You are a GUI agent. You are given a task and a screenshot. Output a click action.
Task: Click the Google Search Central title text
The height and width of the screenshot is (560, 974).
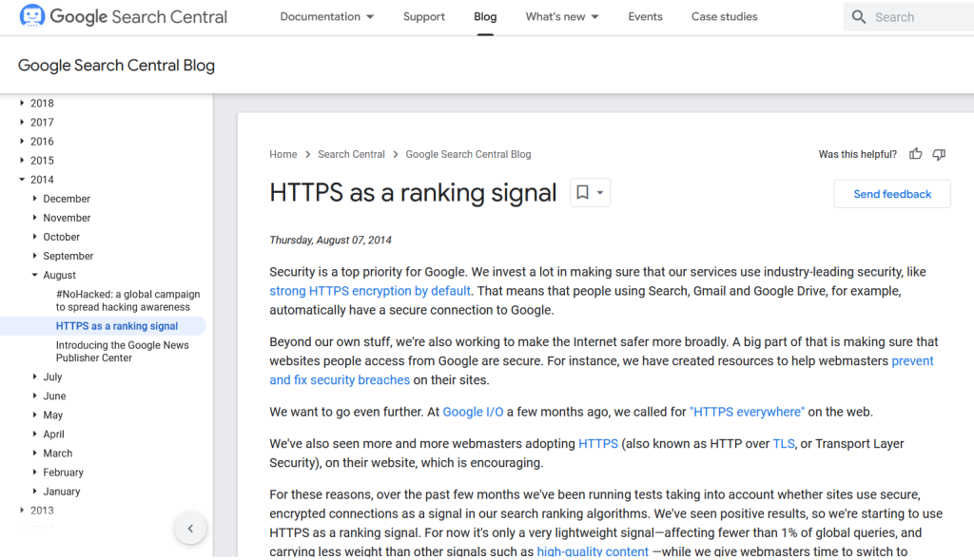pos(139,17)
